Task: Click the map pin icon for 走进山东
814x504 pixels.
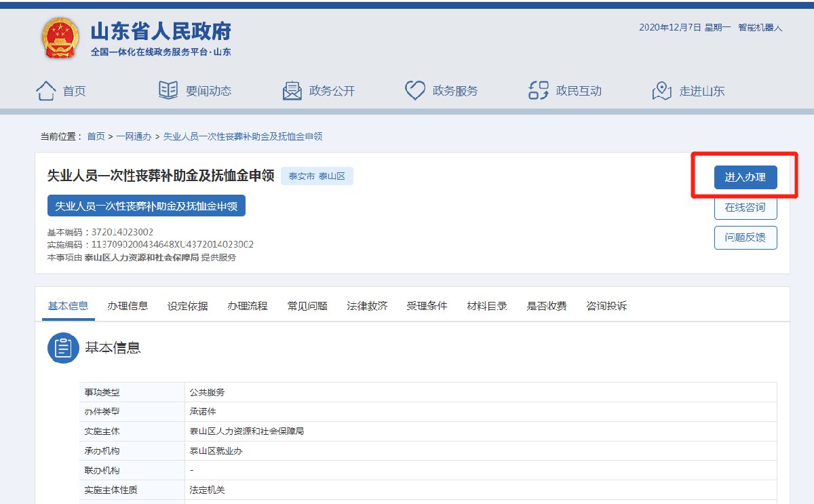Action: click(661, 91)
